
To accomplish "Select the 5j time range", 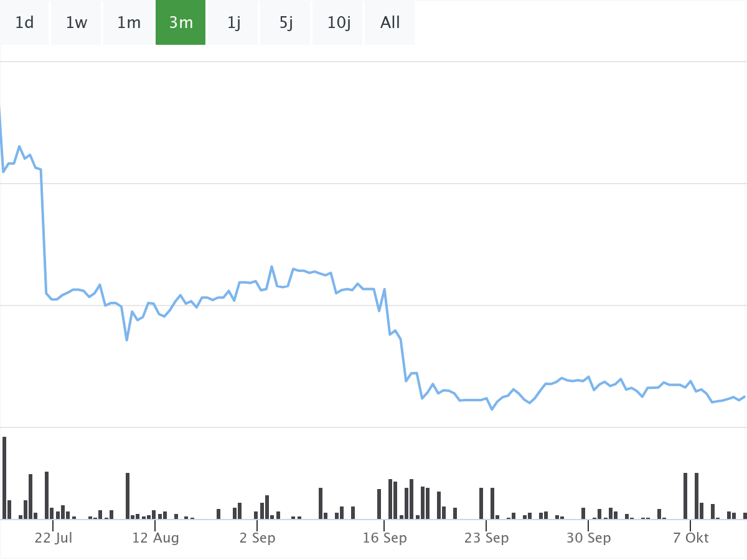I will [286, 23].
